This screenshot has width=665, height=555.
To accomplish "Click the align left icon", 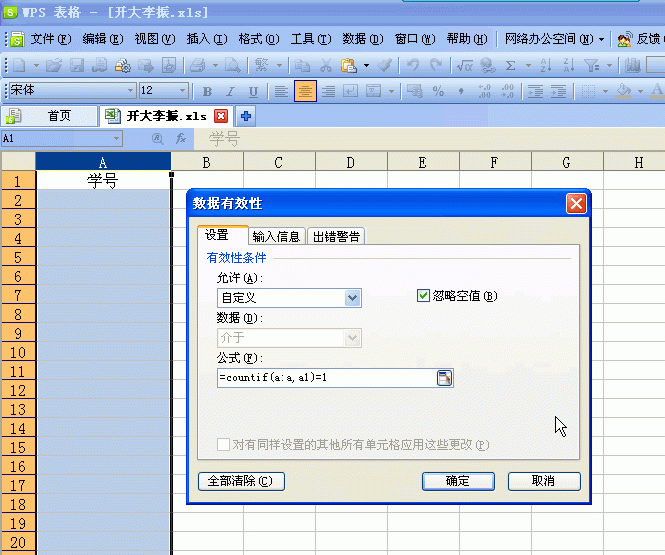I will coord(281,91).
